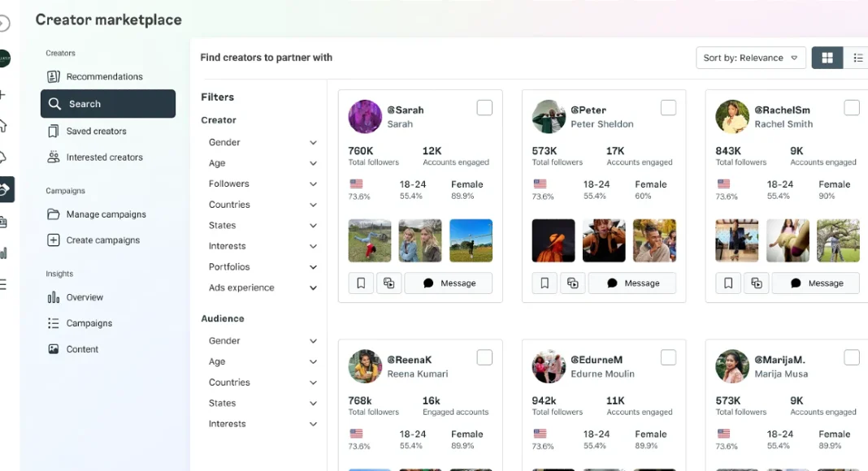Open Sarah's profile avatar
The image size is (868, 471).
[365, 117]
